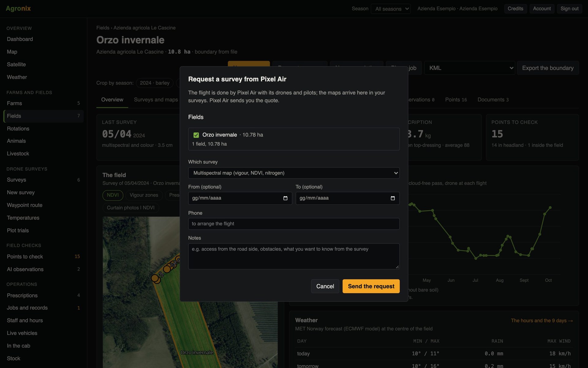The image size is (588, 368).
Task: Select the NDVI map layer chip
Action: click(113, 195)
